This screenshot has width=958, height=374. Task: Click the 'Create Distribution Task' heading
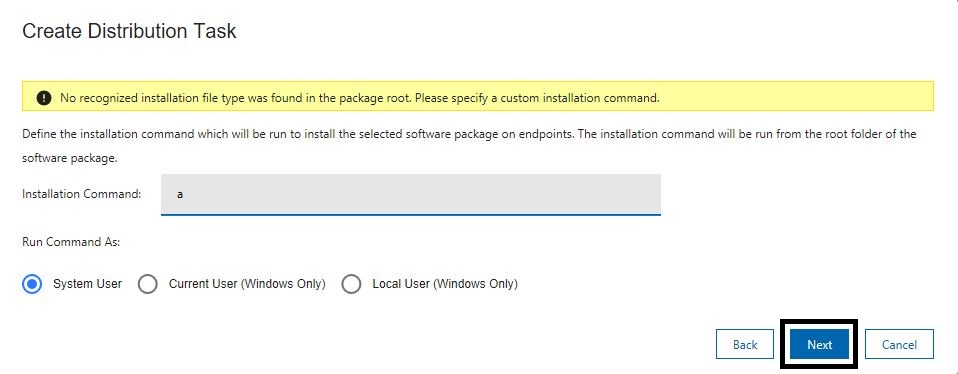(129, 31)
